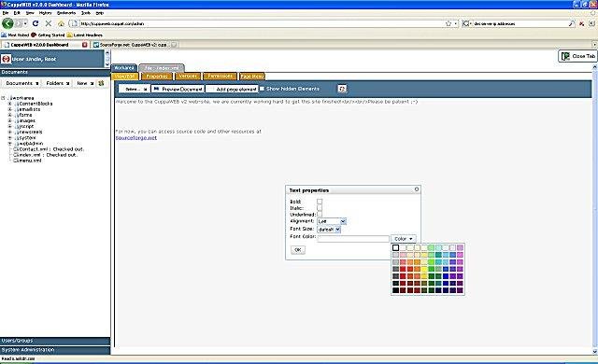Viewport: 598px width, 364px height.
Task: Collapse the webadmin folder
Action: point(10,144)
